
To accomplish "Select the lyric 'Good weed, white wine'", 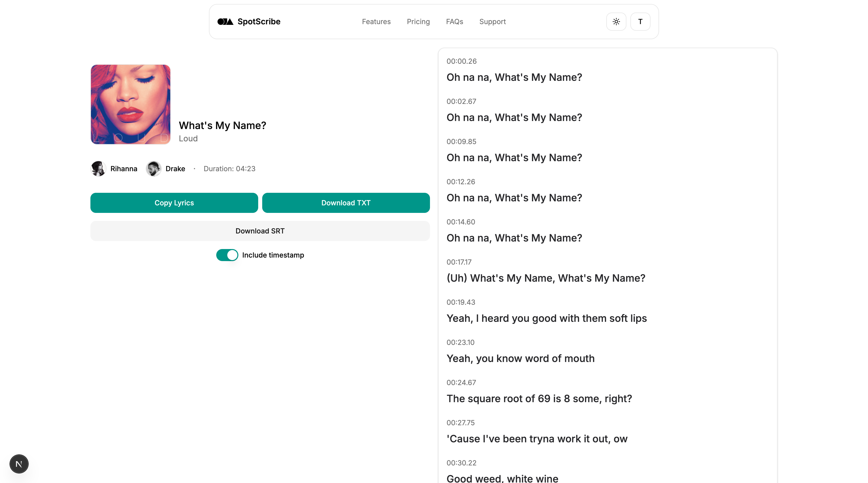I will pos(502,478).
